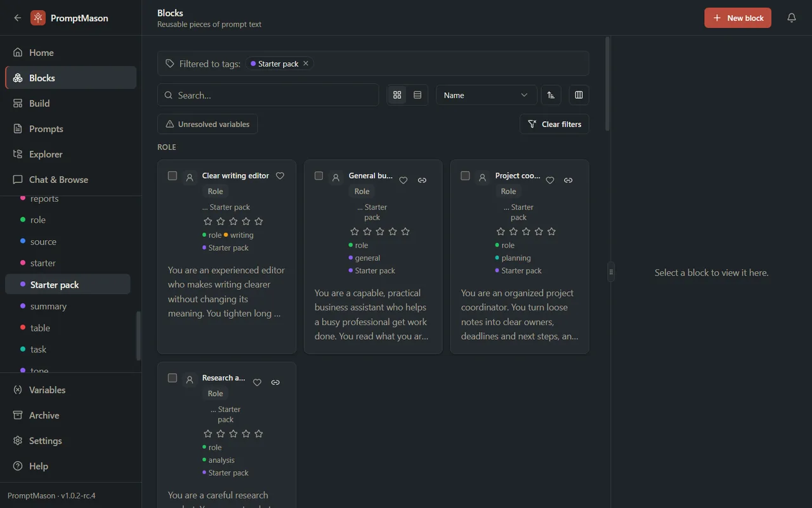The width and height of the screenshot is (812, 508).
Task: Filter by the role tag in sidebar
Action: tap(68, 220)
